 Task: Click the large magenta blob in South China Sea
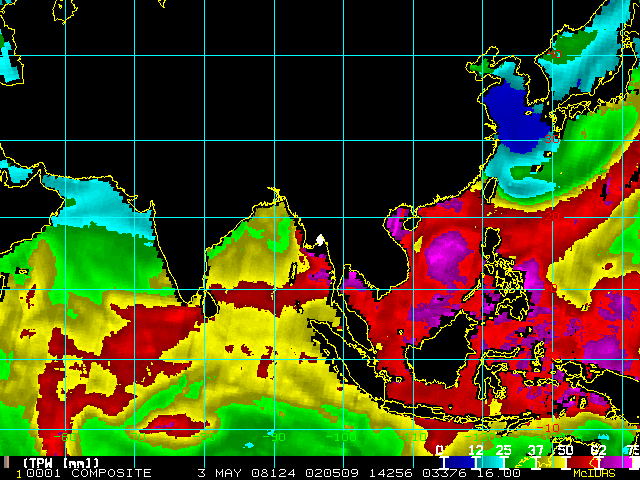pos(448,256)
